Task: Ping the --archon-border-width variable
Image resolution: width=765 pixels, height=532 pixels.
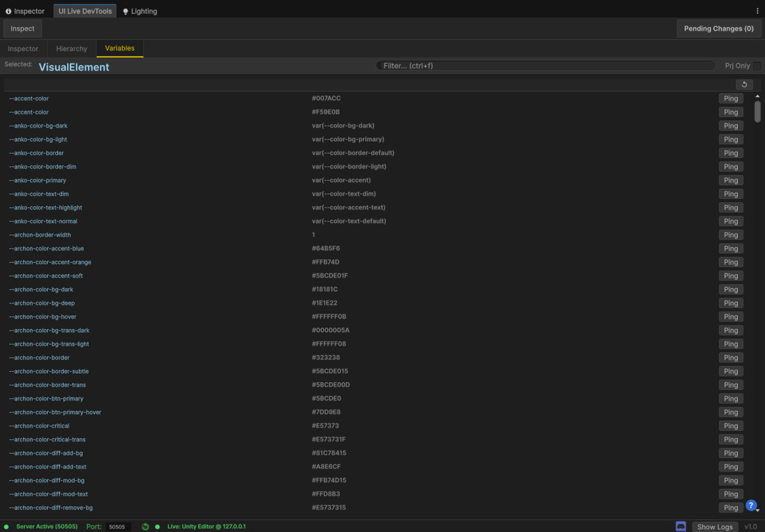Action: coord(731,235)
